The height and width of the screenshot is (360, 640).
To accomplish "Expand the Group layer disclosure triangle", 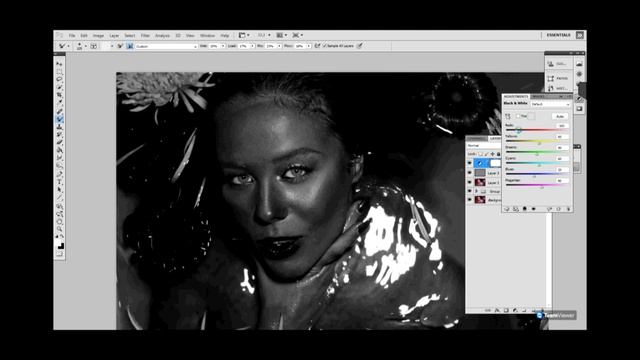I will 476,191.
